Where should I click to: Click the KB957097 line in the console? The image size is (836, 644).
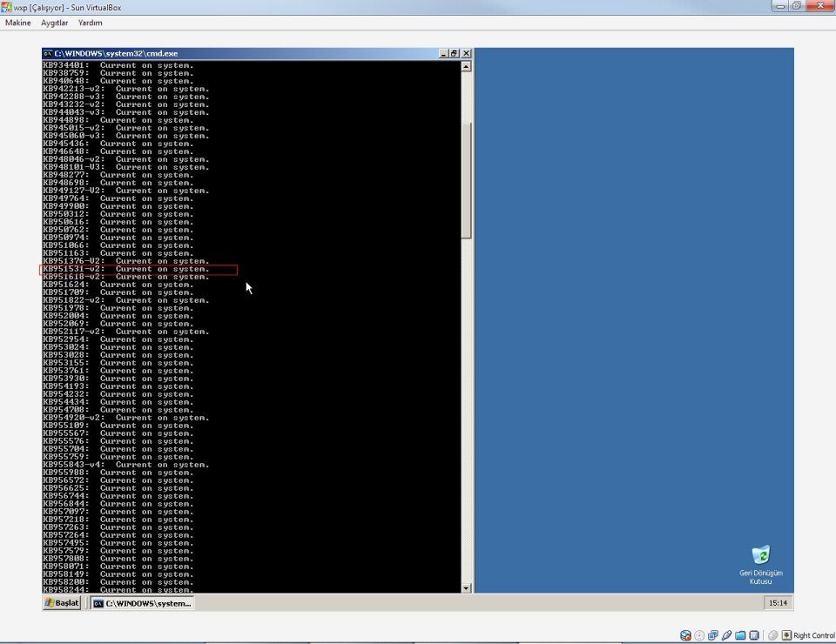(x=118, y=512)
